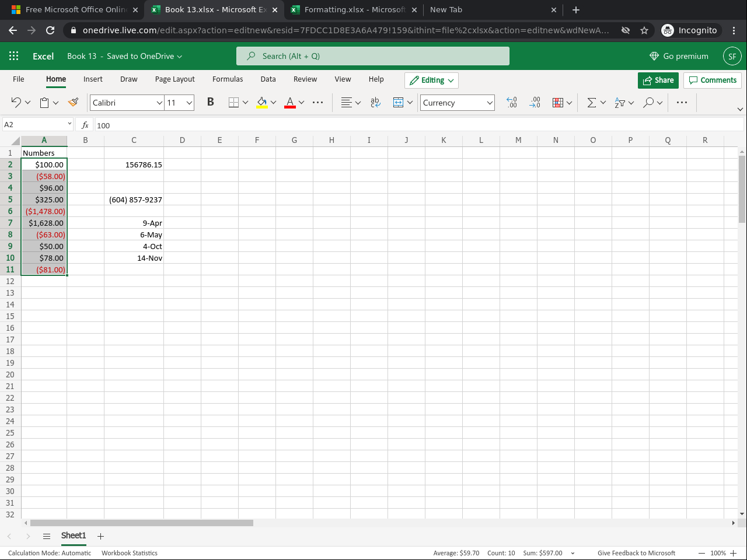Open the Office app launcher grid
The height and width of the screenshot is (560, 747).
coord(14,56)
